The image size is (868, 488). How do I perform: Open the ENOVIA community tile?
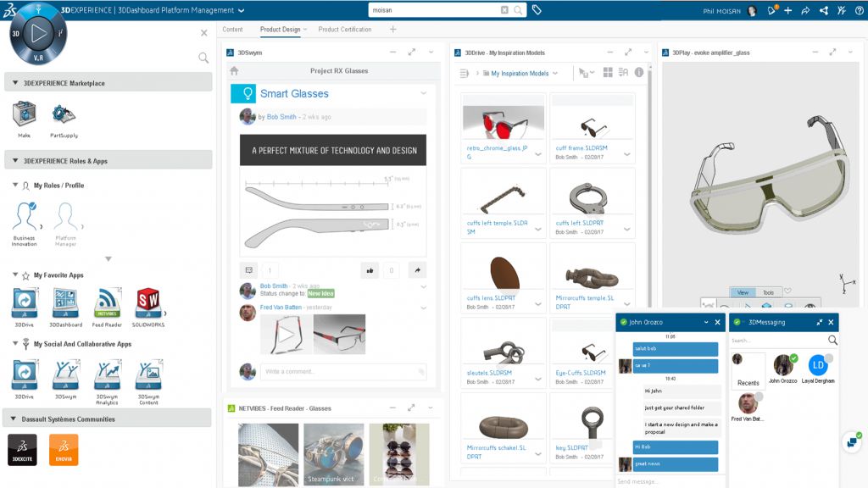(64, 449)
